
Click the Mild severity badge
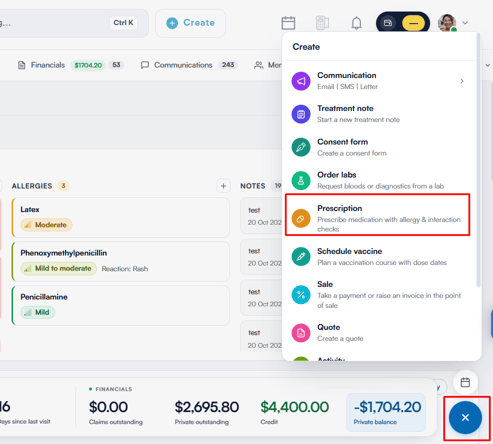[38, 312]
